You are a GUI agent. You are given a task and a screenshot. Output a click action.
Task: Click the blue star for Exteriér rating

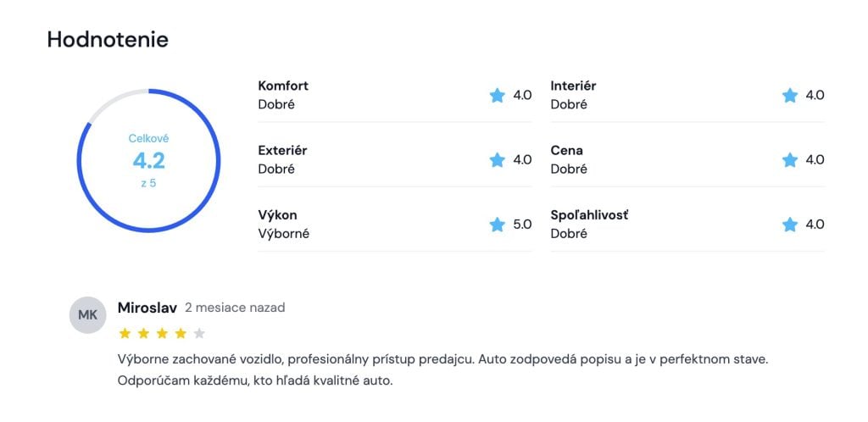(498, 160)
